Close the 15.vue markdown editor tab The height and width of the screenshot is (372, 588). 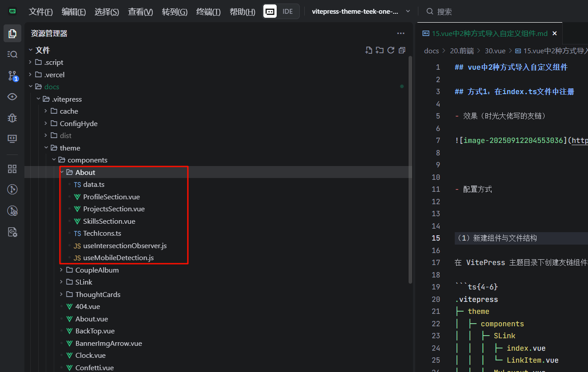click(x=554, y=33)
